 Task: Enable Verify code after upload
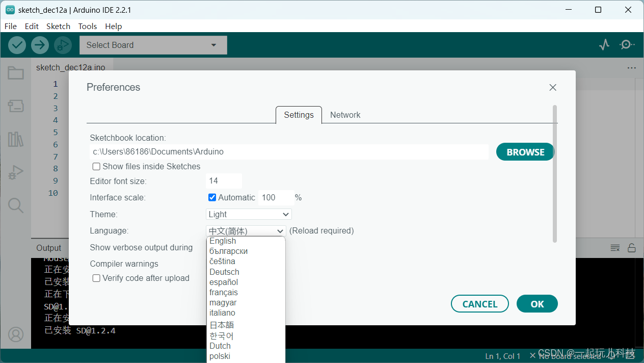coord(96,278)
